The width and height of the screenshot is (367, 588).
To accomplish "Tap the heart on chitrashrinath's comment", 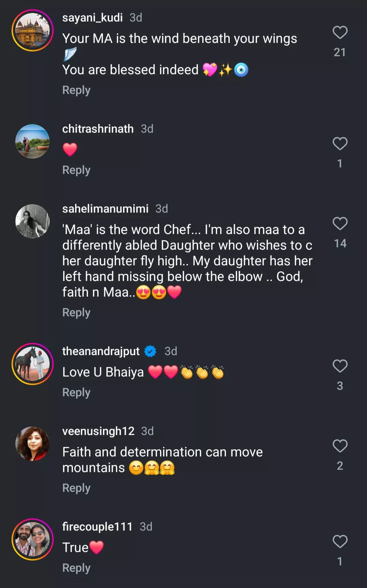I will 340,144.
